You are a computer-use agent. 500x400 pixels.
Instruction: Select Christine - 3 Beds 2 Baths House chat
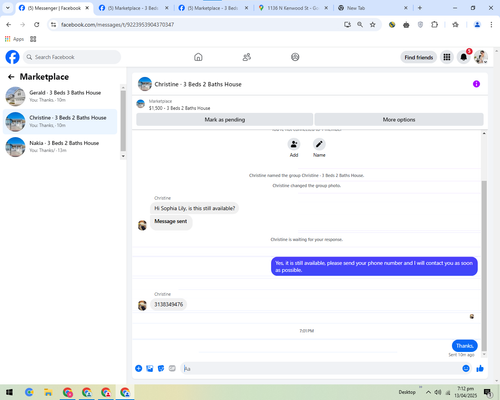tap(60, 122)
